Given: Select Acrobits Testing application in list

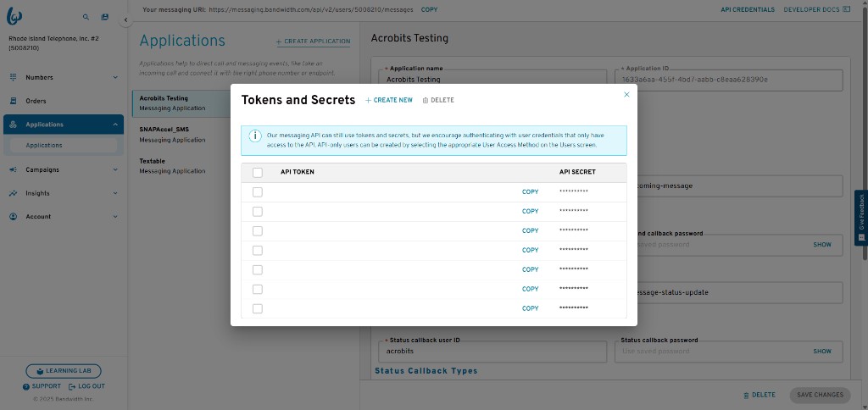Looking at the screenshot, I should [x=181, y=103].
